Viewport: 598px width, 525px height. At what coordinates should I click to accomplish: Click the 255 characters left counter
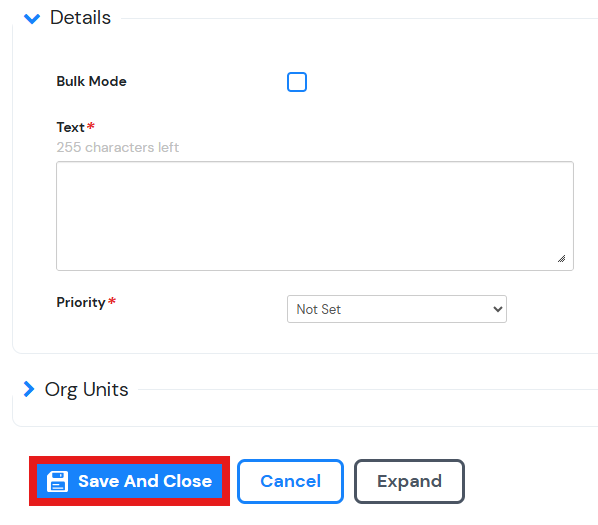(x=117, y=147)
